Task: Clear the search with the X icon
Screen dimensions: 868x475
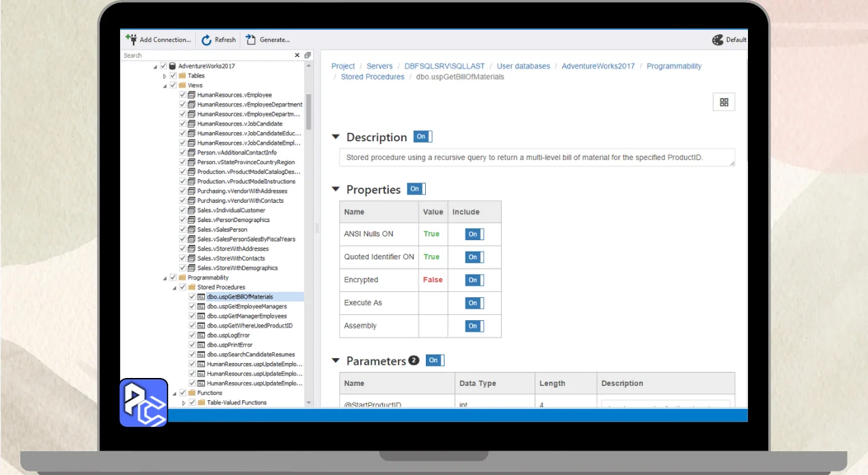Action: click(297, 55)
